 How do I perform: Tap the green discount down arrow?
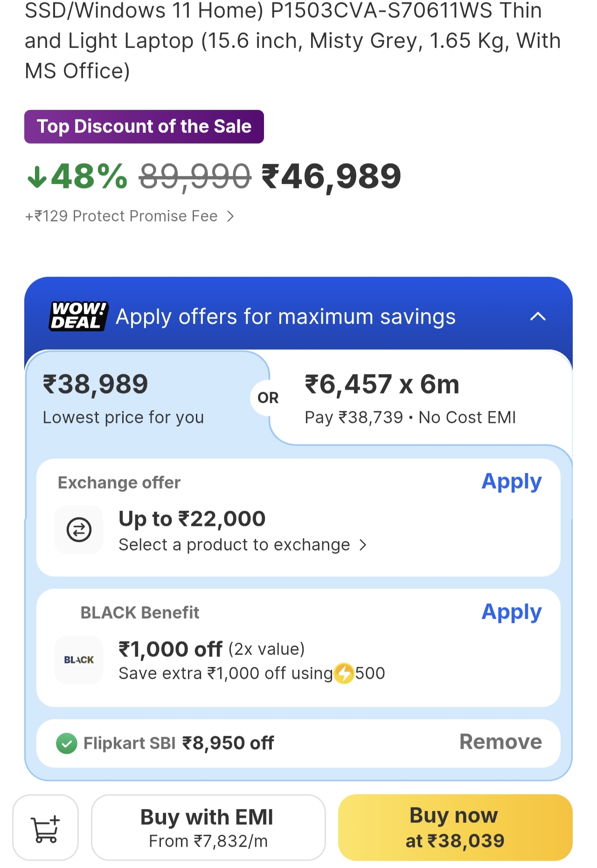(37, 177)
